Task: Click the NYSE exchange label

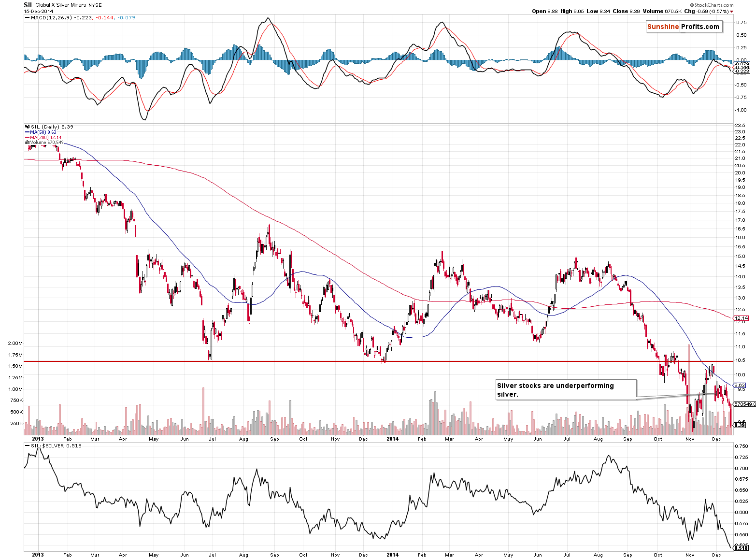Action: [95, 5]
